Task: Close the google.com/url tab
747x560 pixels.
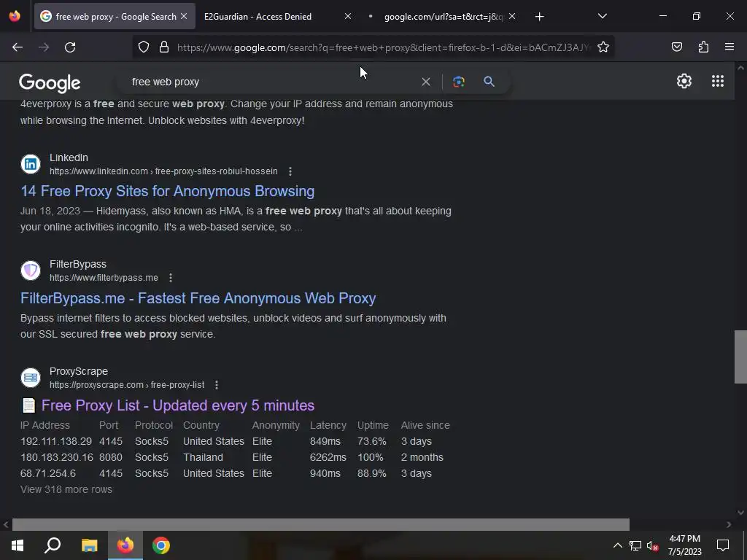Action: [x=511, y=16]
